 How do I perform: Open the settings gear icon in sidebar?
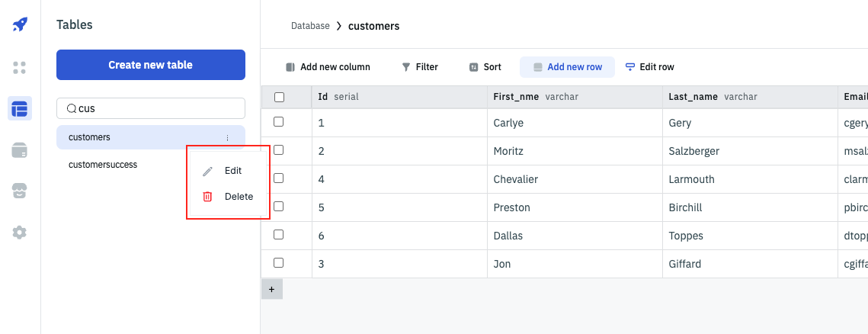pos(20,233)
